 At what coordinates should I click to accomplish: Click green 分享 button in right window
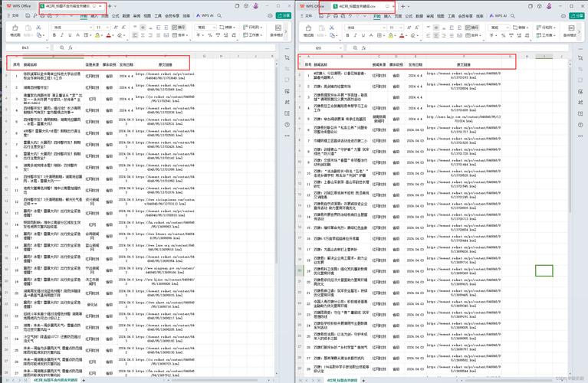click(x=577, y=15)
